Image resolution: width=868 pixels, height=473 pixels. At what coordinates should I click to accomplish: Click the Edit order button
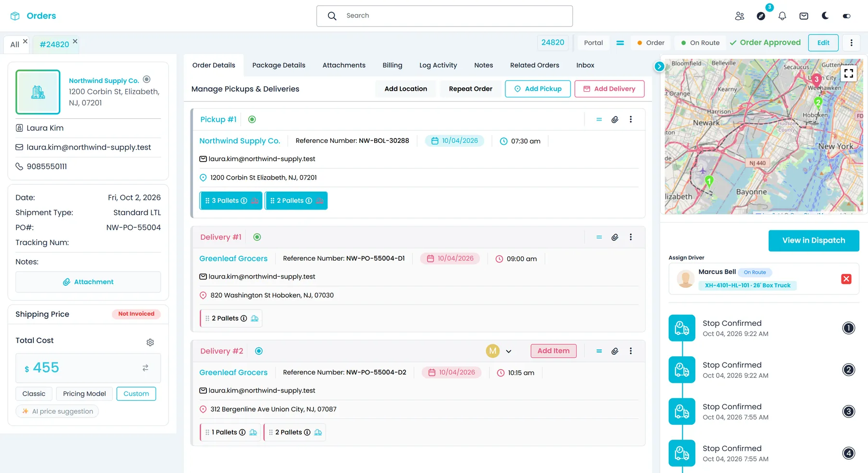pyautogui.click(x=823, y=43)
